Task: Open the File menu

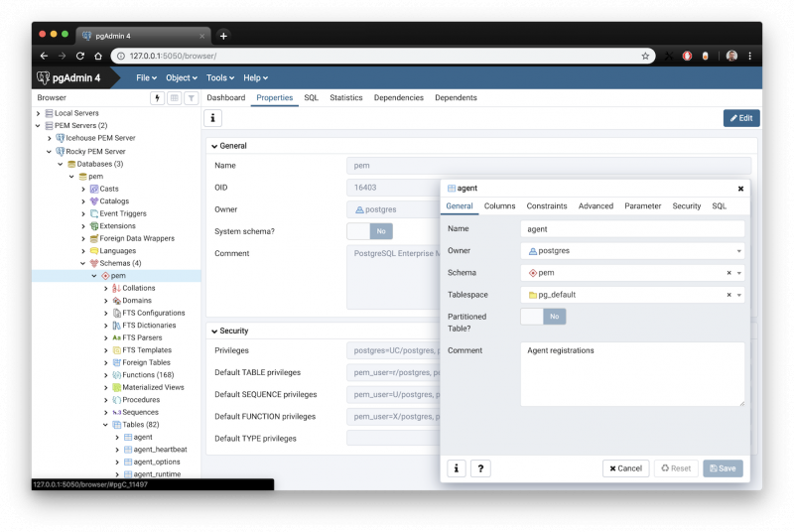Action: 146,78
